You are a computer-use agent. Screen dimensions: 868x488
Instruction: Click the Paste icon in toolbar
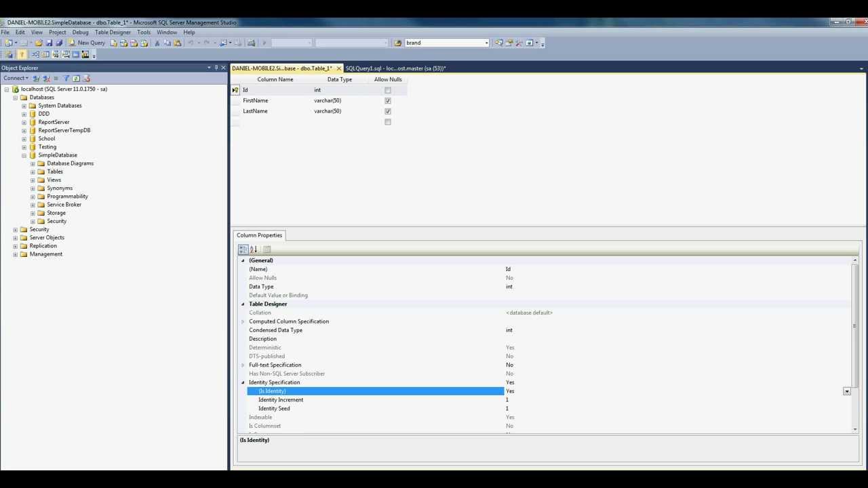(177, 43)
